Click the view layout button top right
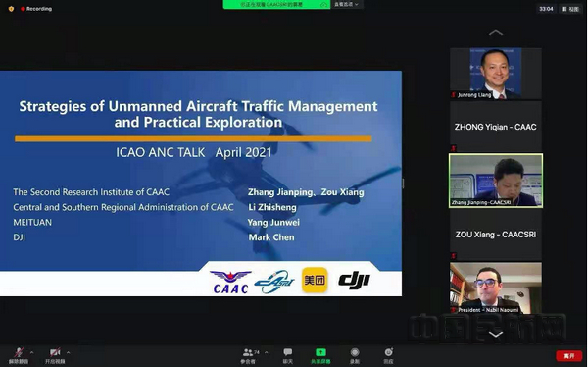This screenshot has width=588, height=367. pyautogui.click(x=570, y=9)
